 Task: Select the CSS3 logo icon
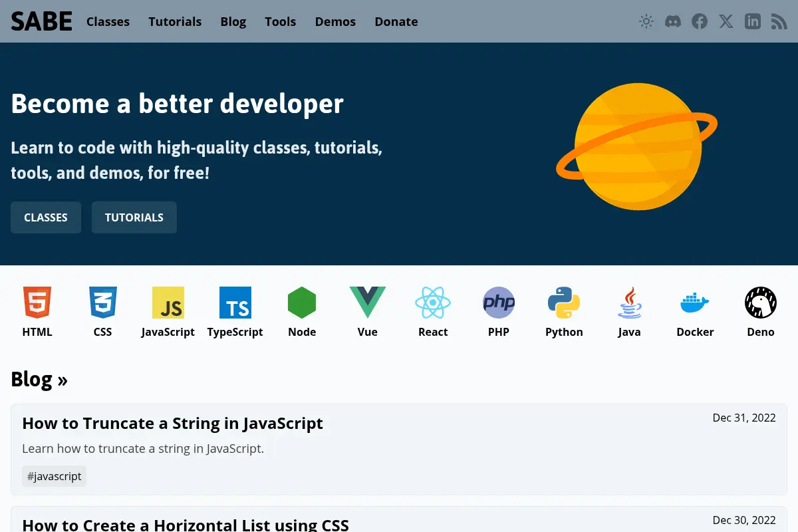tap(103, 303)
